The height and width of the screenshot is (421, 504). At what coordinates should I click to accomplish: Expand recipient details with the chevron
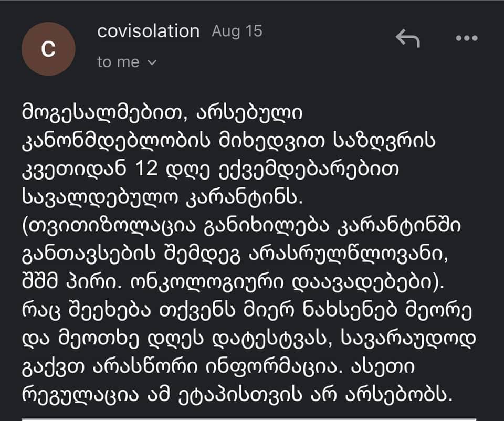152,62
